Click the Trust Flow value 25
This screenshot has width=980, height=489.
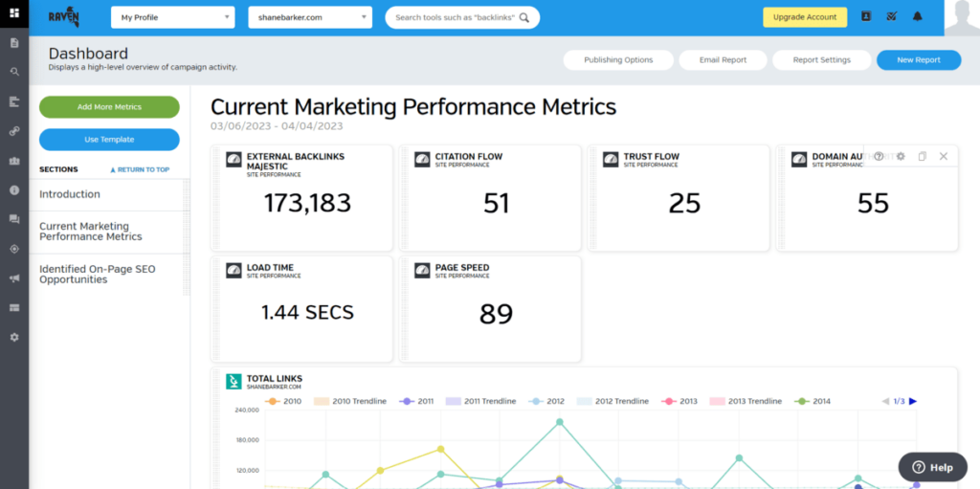(x=684, y=203)
